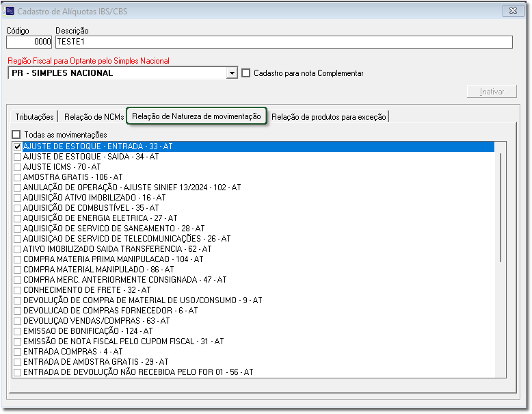Screen dimensions: 532x414
Task: Open the Região Fiscal dropdown arrow
Action: point(232,73)
